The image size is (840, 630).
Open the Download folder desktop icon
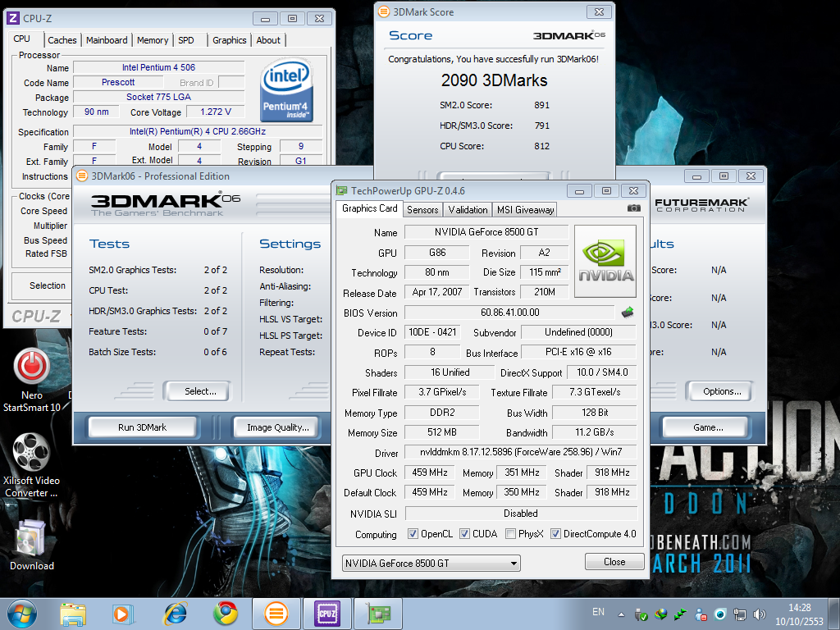tap(32, 545)
